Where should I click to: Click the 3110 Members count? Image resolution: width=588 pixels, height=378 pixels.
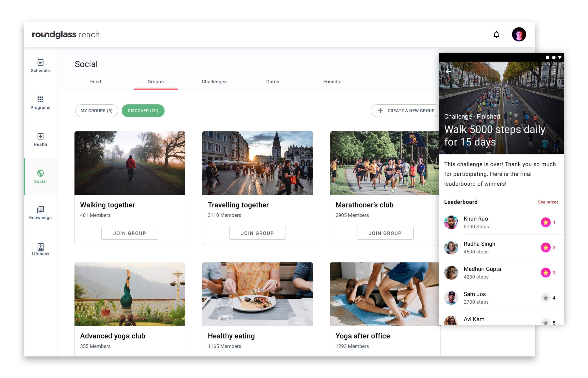pos(224,215)
